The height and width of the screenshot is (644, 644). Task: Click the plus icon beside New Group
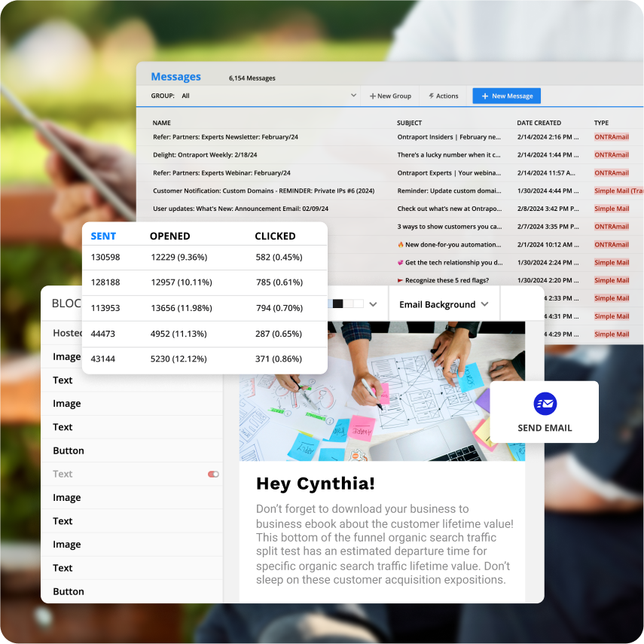coord(372,96)
